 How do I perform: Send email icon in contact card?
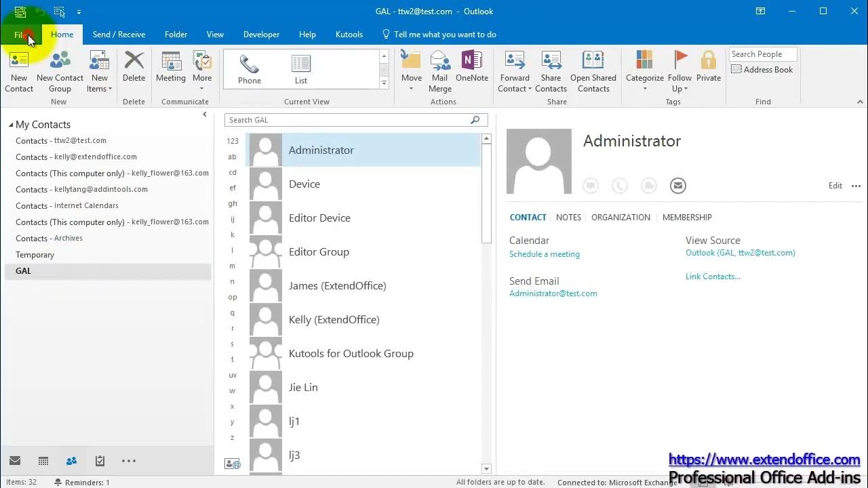point(677,186)
